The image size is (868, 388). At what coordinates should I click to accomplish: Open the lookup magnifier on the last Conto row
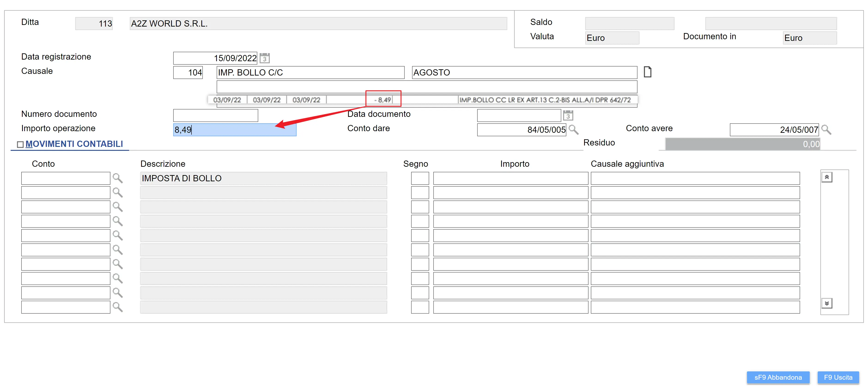[x=117, y=307]
